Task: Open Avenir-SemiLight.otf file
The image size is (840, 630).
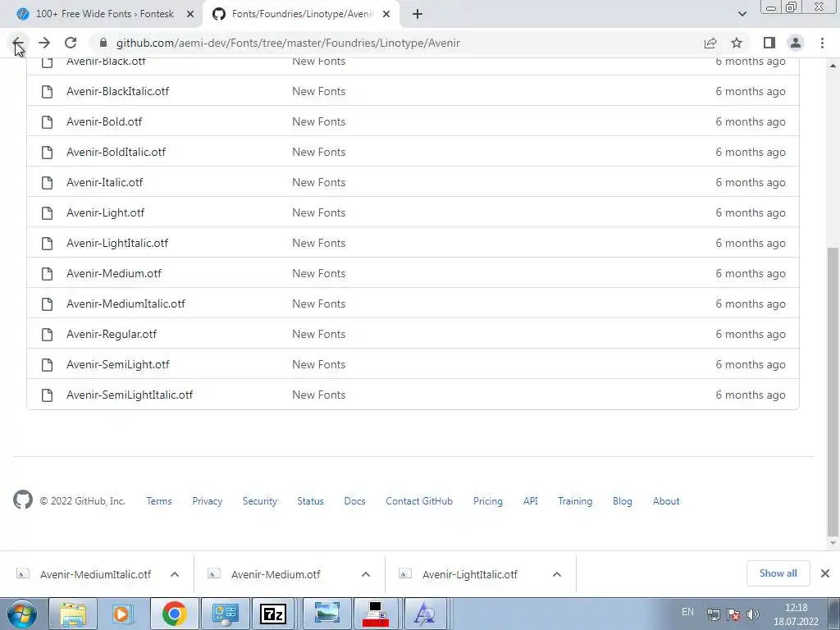Action: [118, 365]
